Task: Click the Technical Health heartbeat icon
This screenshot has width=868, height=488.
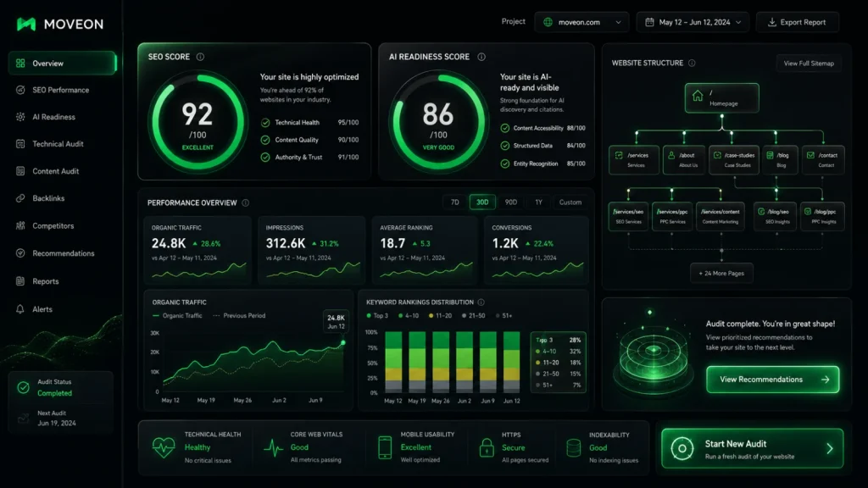Action: point(164,447)
